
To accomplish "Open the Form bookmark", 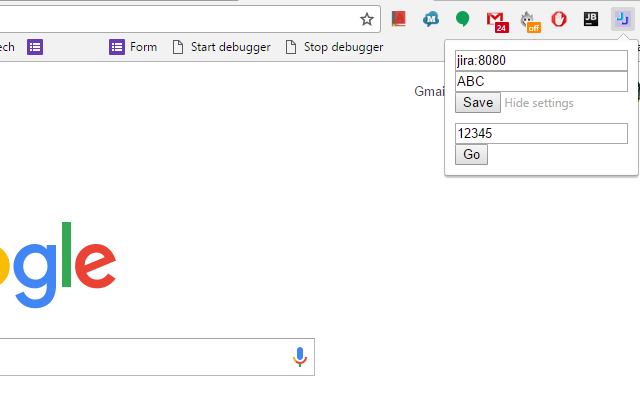I will pyautogui.click(x=133, y=47).
